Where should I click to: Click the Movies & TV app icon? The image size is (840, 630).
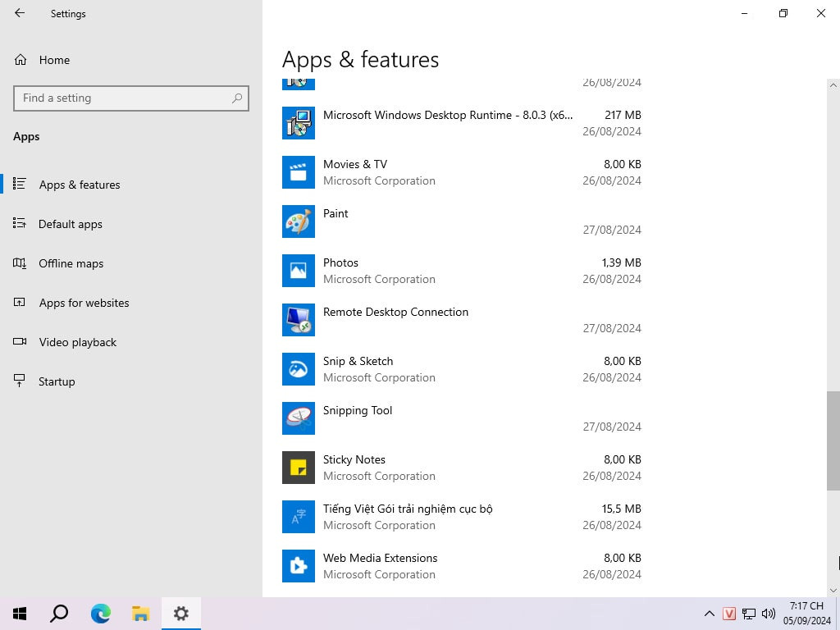click(x=298, y=172)
